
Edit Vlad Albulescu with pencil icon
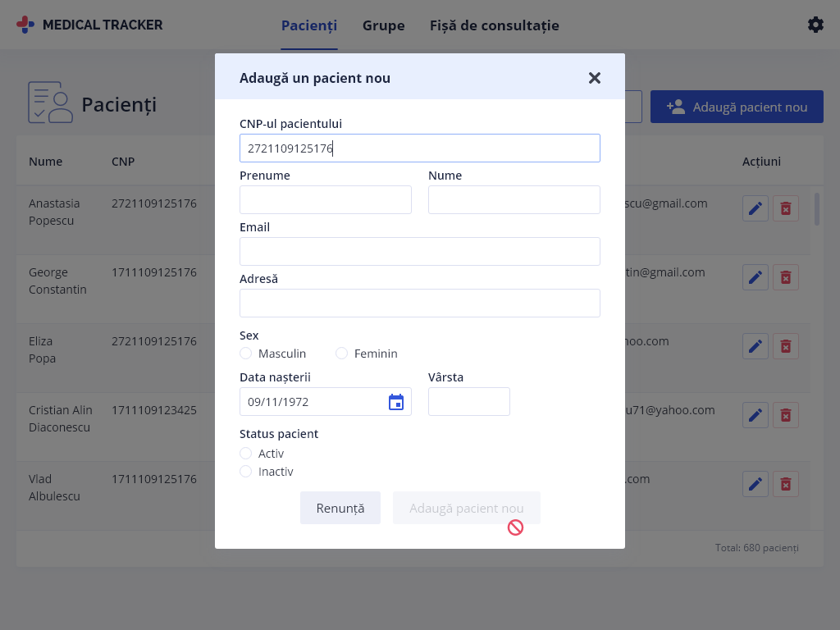756,484
